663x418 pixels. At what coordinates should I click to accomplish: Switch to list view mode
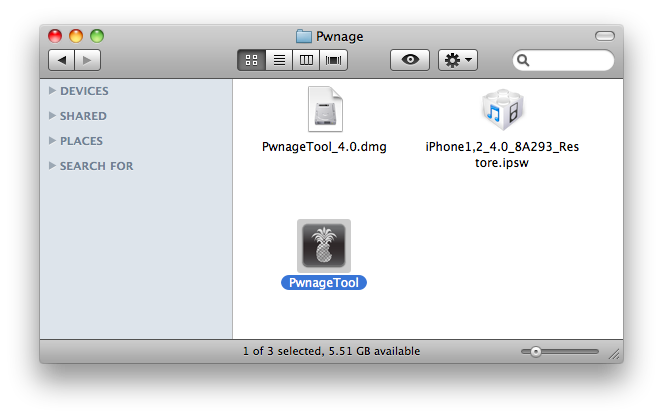click(x=279, y=60)
